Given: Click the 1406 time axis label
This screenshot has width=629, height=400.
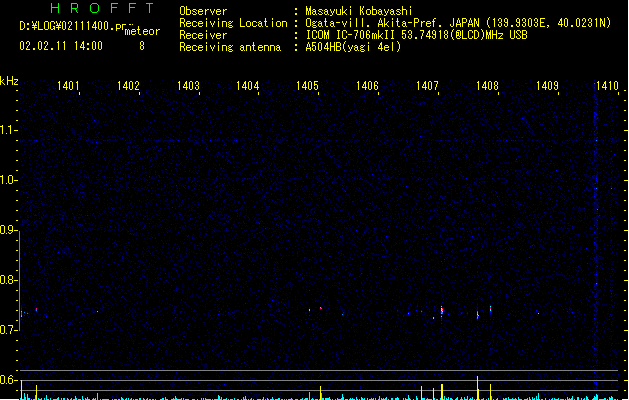Looking at the screenshot, I should pyautogui.click(x=367, y=85).
